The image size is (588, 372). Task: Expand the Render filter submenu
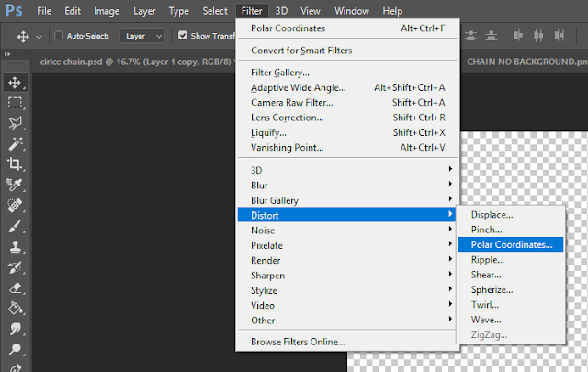(347, 260)
